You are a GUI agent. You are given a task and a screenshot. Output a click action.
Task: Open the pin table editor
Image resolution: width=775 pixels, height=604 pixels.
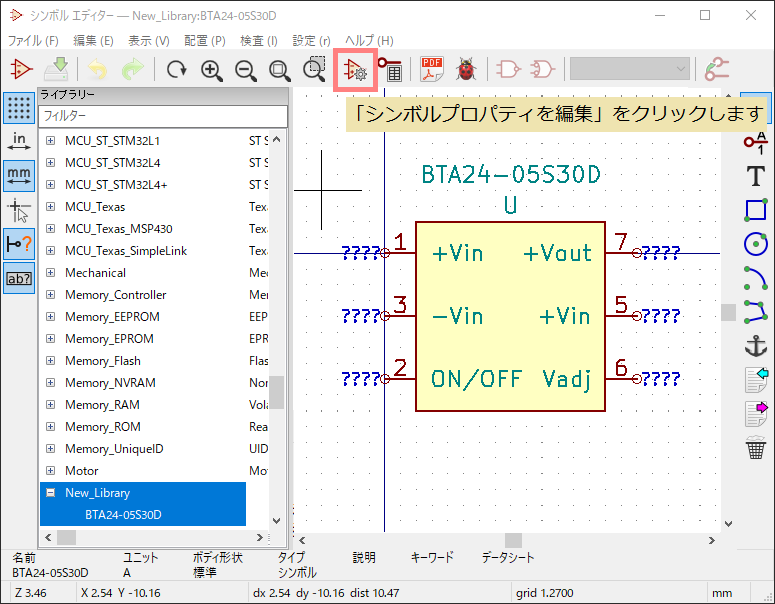390,69
